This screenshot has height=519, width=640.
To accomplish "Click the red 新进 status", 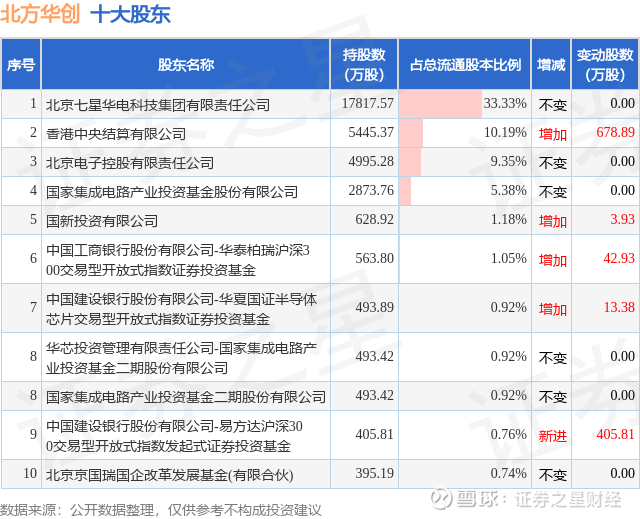I will point(553,436).
